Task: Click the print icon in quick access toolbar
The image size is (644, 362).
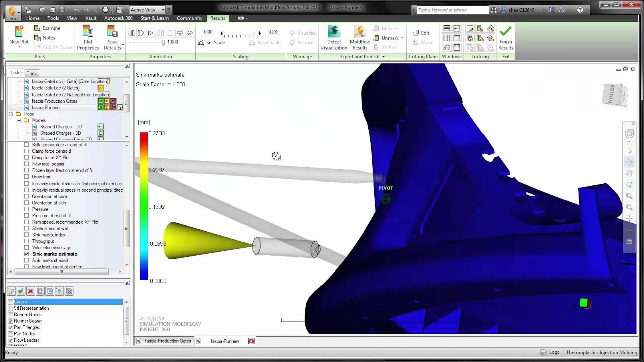Action: (x=105, y=9)
